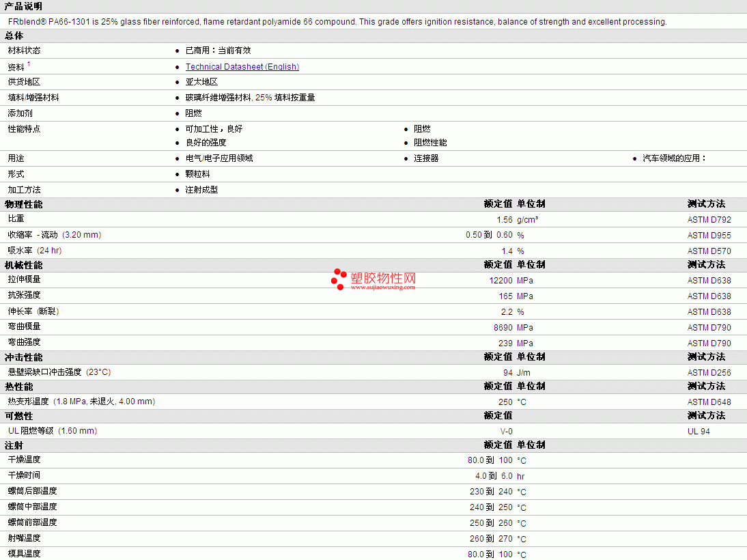Image resolution: width=747 pixels, height=560 pixels.
Task: Click the 连接器 usage entry
Action: pos(426,158)
